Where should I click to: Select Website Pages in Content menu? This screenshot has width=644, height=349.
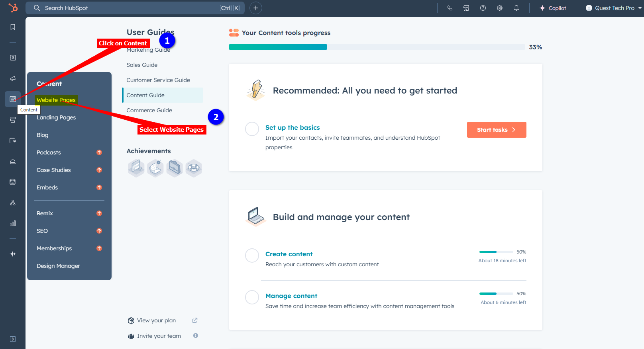(56, 100)
